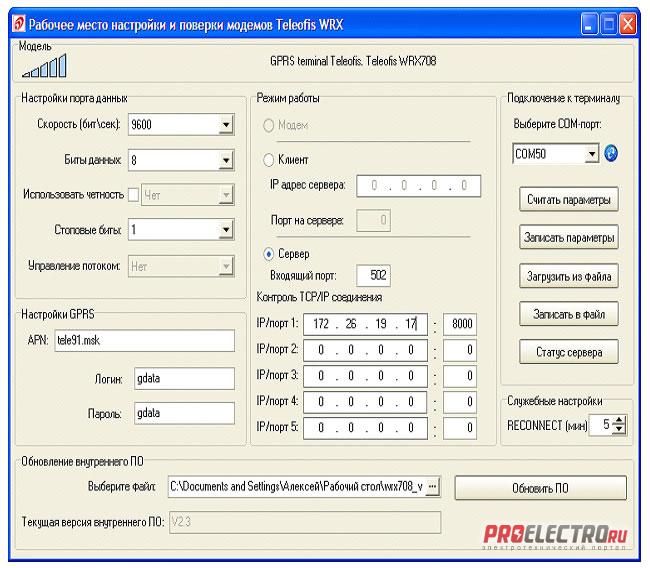This screenshot has width=650, height=568.
Task: Click Записать параметры button
Action: [x=569, y=238]
